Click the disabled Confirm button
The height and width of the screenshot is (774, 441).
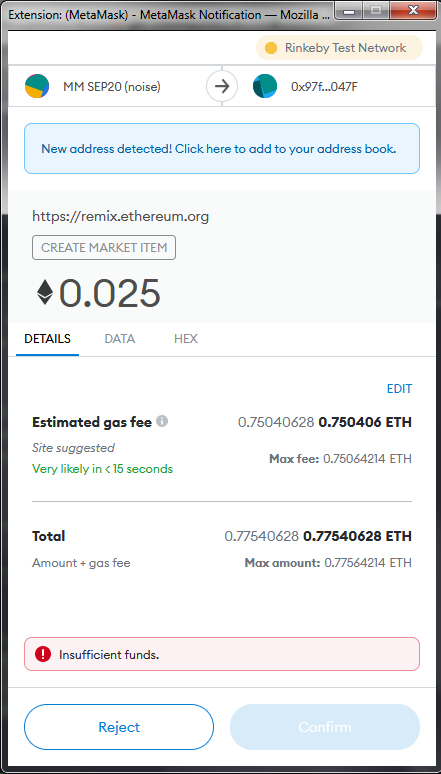coord(325,727)
